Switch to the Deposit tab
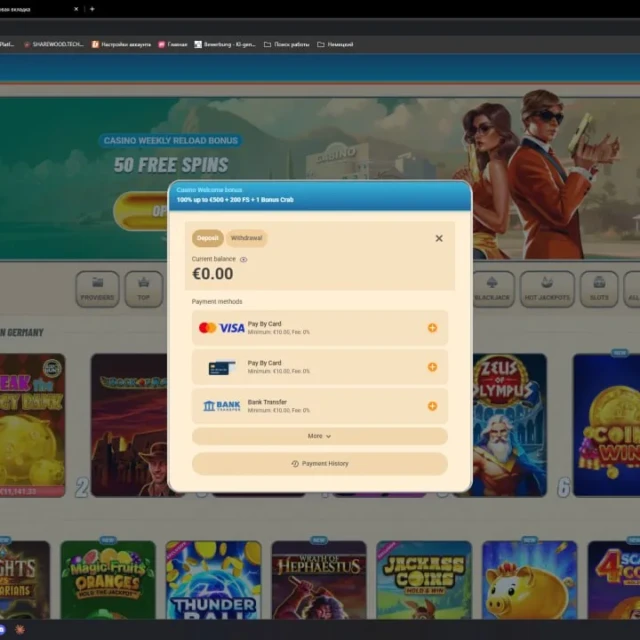The height and width of the screenshot is (640, 640). (x=208, y=238)
